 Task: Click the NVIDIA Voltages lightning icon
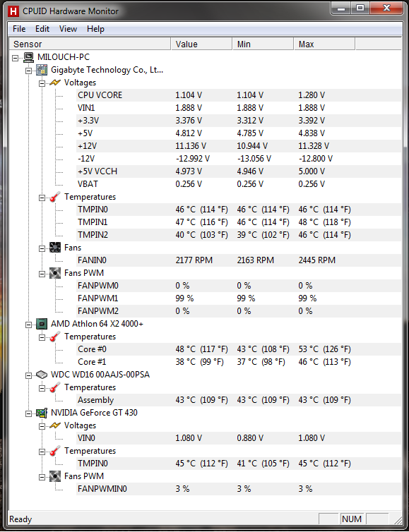pos(55,425)
